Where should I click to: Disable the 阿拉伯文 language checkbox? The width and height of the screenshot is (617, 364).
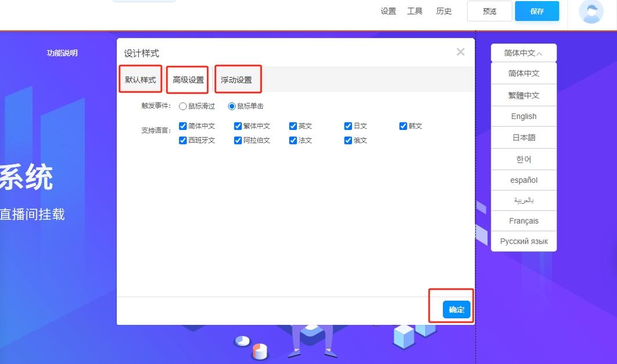click(238, 140)
